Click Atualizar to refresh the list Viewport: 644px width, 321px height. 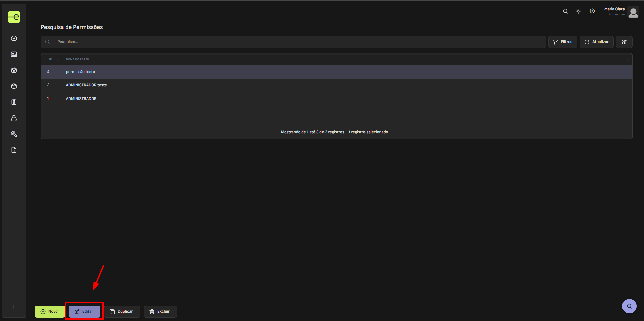click(597, 42)
